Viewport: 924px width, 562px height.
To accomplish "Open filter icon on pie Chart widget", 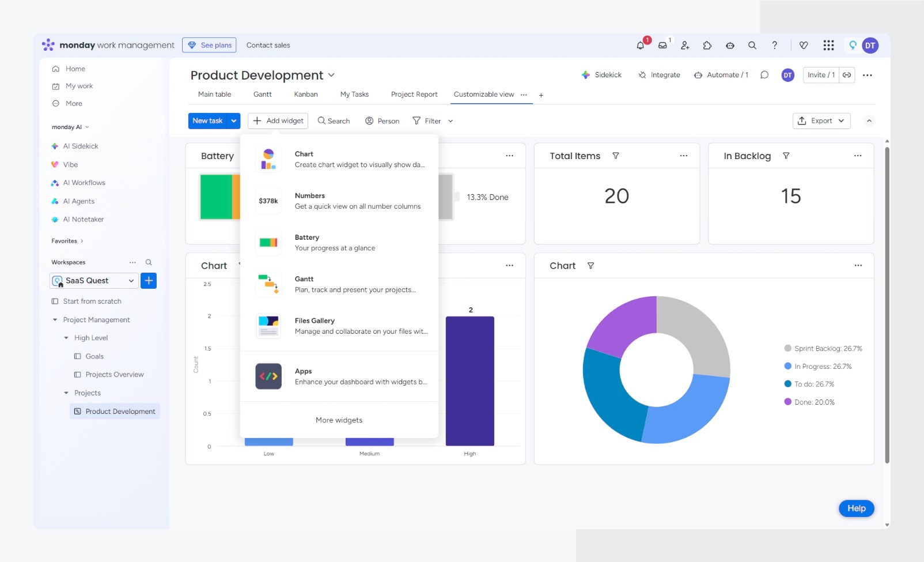I will pyautogui.click(x=591, y=266).
